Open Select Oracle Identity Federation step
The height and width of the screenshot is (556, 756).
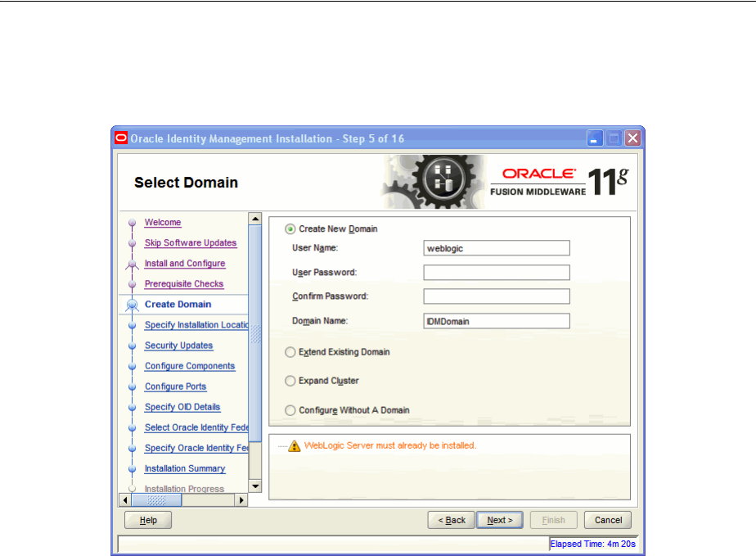196,427
